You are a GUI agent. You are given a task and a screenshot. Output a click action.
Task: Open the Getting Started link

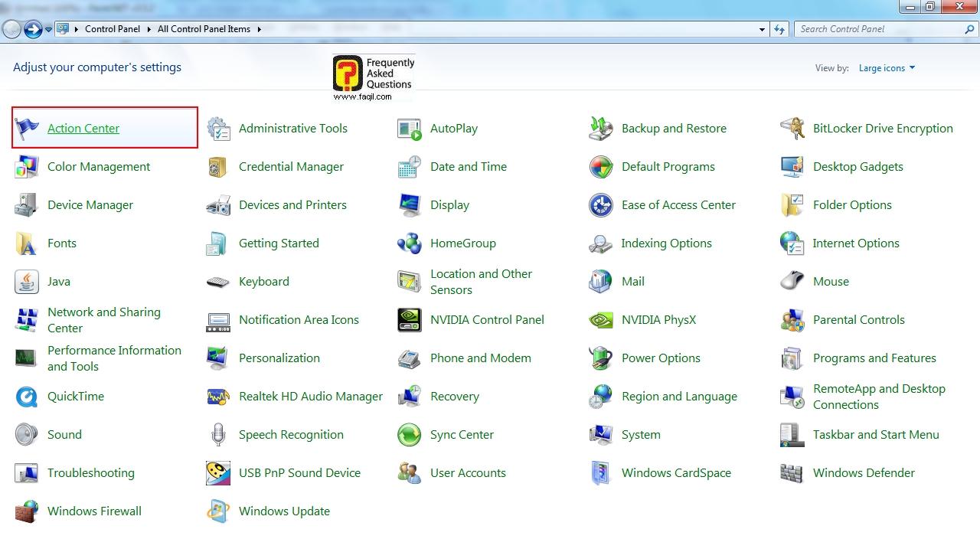tap(279, 243)
